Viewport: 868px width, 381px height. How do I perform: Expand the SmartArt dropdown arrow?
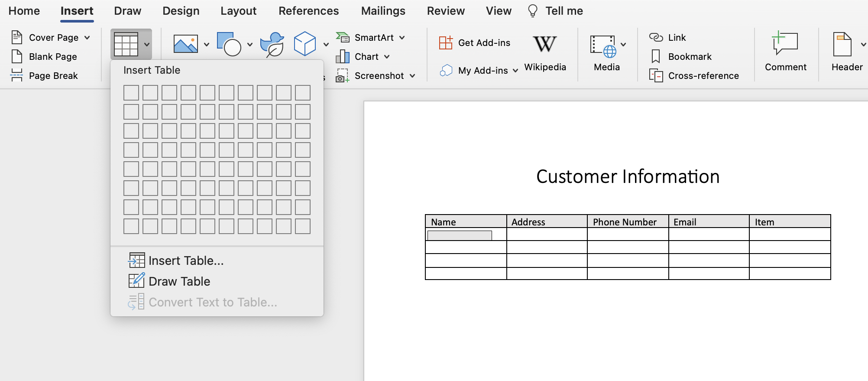[x=402, y=38]
